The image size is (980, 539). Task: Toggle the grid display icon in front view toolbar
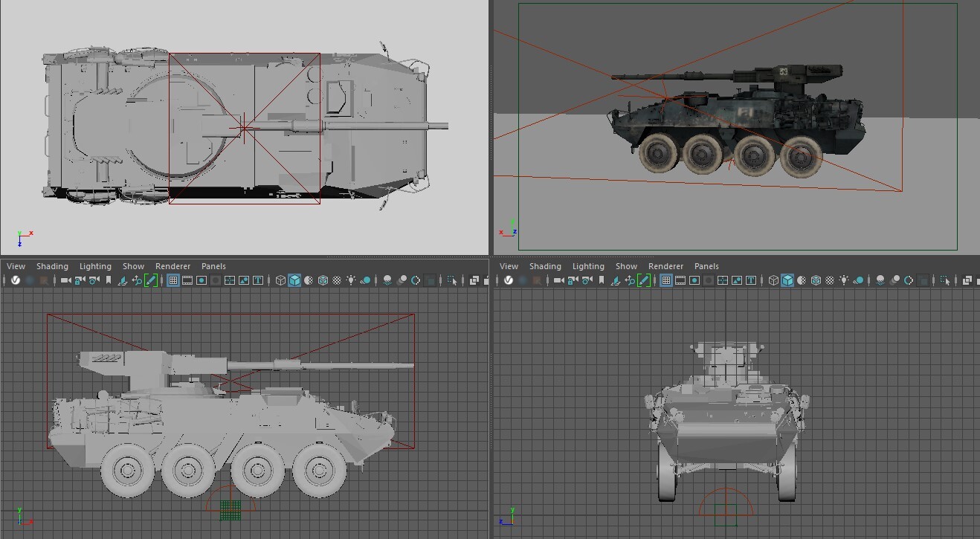point(665,280)
